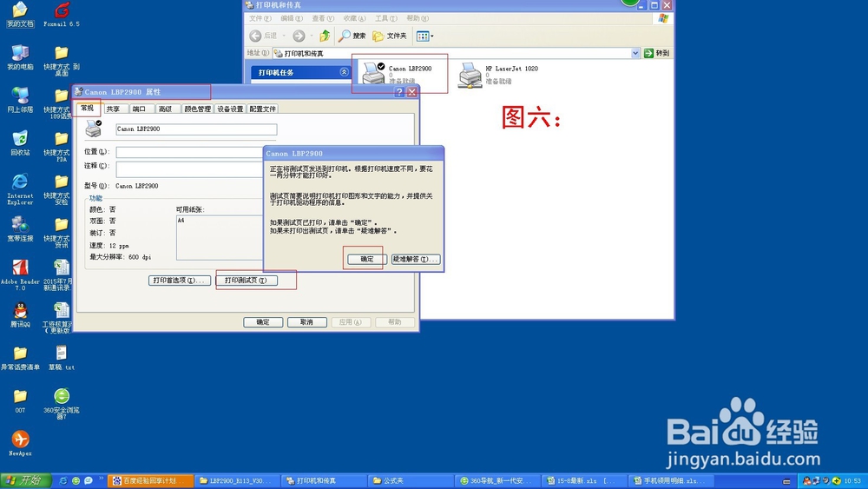Click the forward arrow toolbar icon

coord(299,36)
